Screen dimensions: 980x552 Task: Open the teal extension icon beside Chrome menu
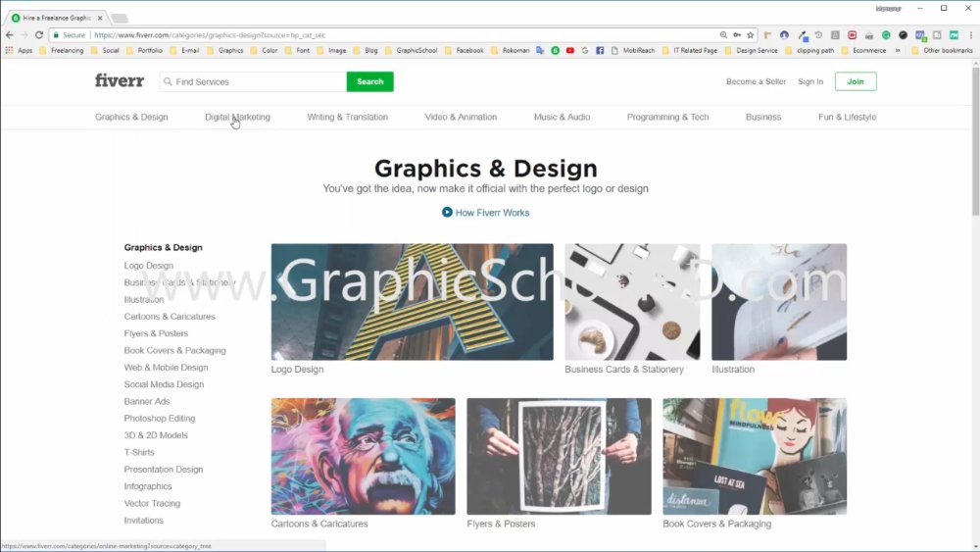pyautogui.click(x=954, y=35)
